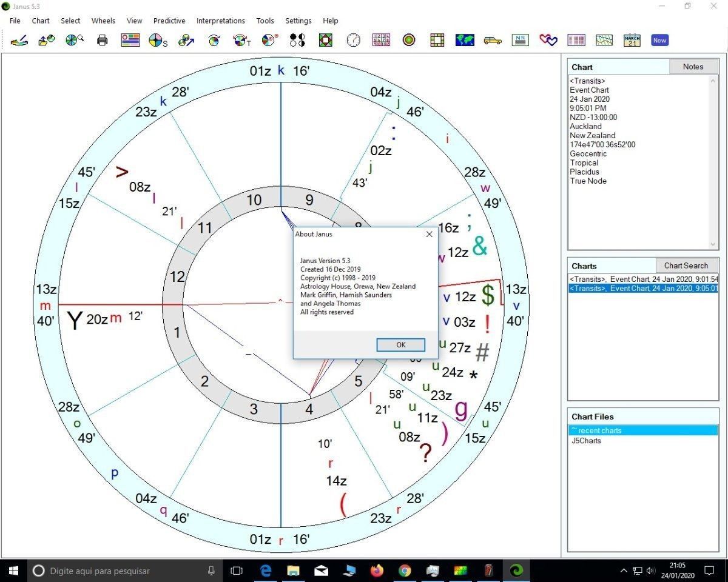Click the yellow car icon
728x582 pixels.
pos(493,41)
